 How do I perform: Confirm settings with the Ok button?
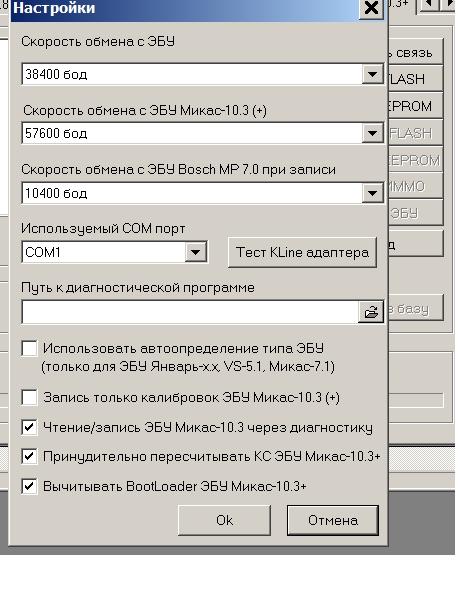pyautogui.click(x=225, y=520)
